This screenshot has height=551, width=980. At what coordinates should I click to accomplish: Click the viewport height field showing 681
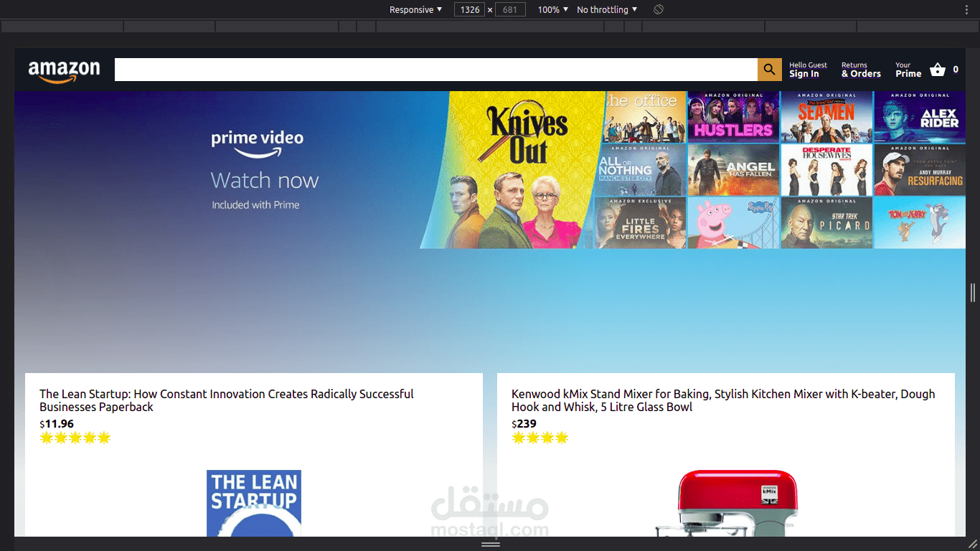coord(510,9)
